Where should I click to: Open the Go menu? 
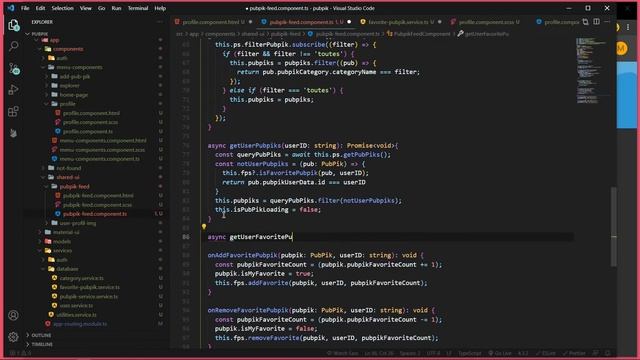101,8
